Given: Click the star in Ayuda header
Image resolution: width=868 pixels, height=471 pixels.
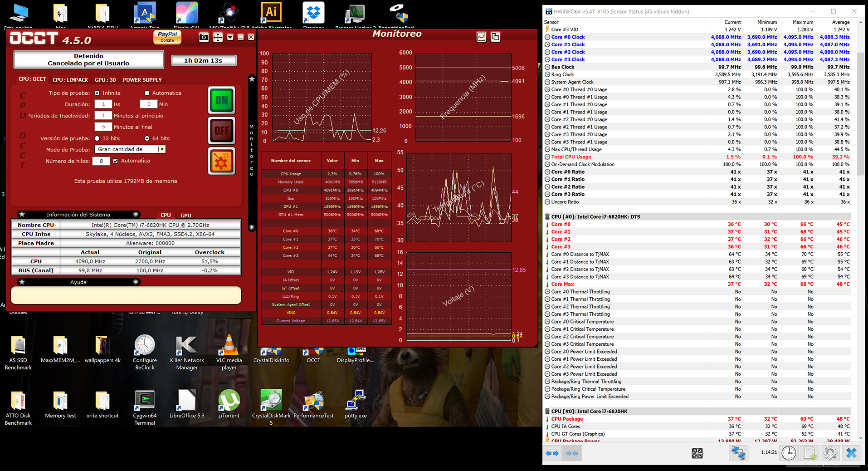Looking at the screenshot, I should click(22, 282).
